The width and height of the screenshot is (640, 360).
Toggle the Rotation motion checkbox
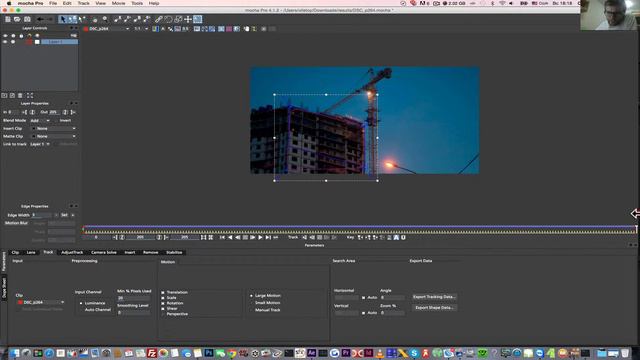[163, 303]
